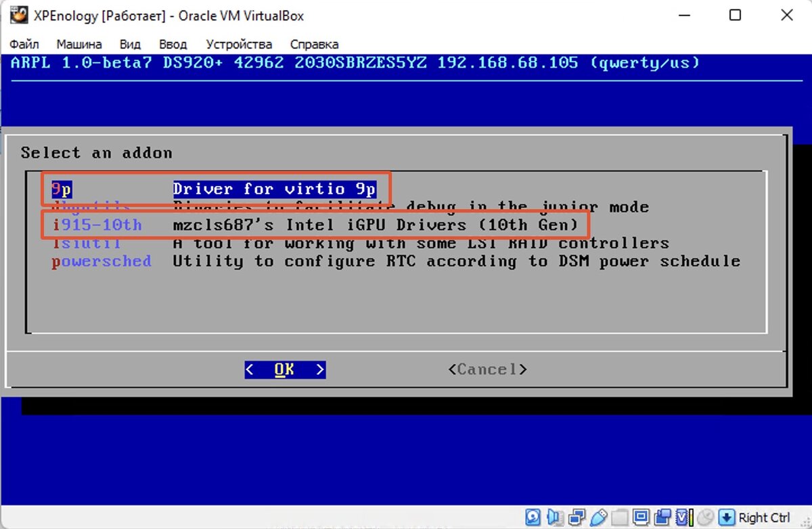Viewport: 812px width, 529px height.
Task: Click the VirtualBox icon in title bar
Action: [x=18, y=15]
